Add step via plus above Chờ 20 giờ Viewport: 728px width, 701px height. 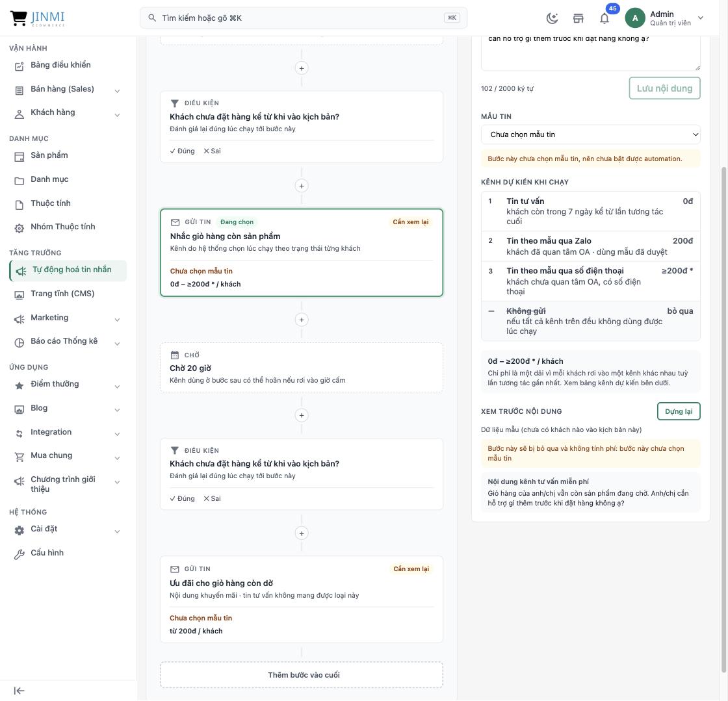click(302, 320)
